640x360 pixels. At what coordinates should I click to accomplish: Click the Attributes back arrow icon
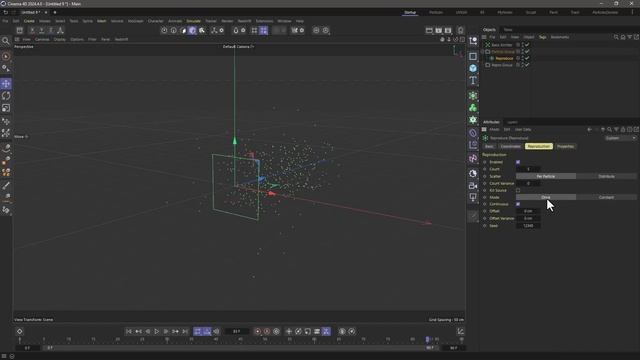[x=589, y=129]
